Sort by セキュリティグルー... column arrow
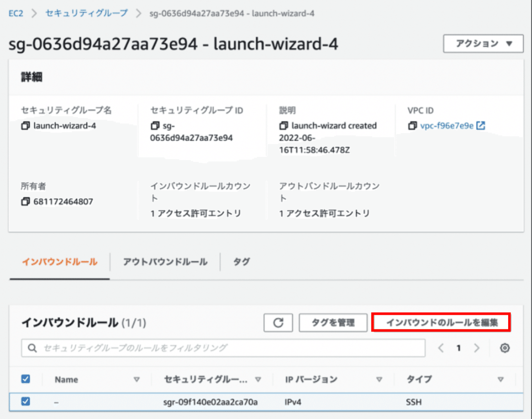The height and width of the screenshot is (419, 532). (258, 379)
